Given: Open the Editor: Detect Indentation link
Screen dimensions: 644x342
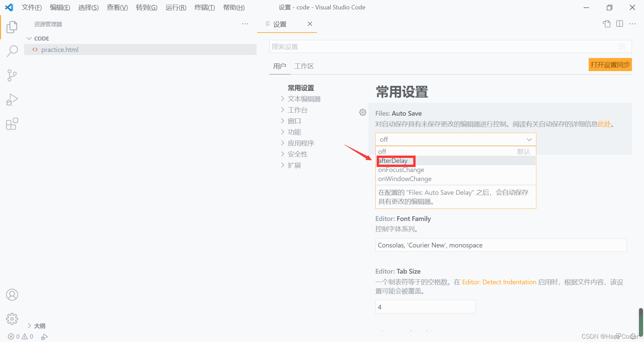Looking at the screenshot, I should (499, 282).
